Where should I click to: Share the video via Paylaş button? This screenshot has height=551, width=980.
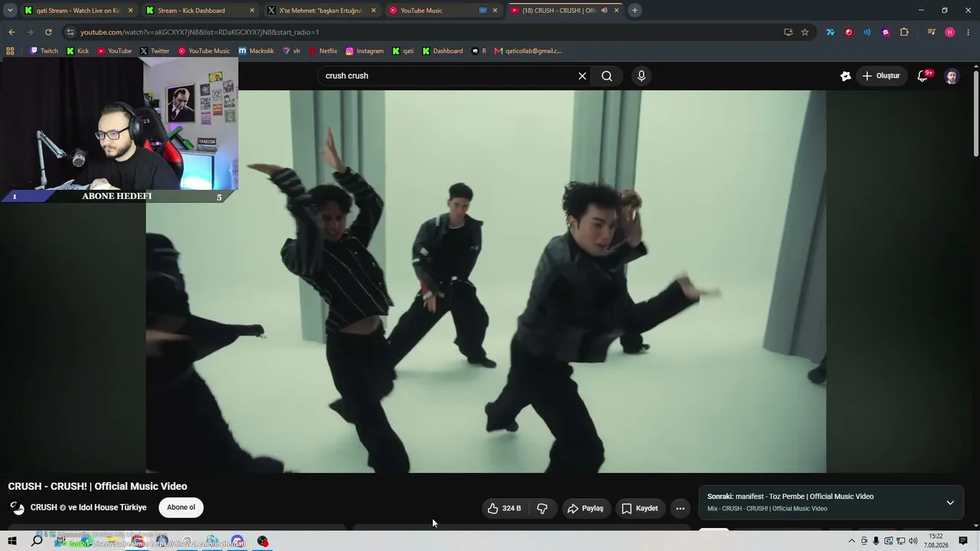point(586,508)
